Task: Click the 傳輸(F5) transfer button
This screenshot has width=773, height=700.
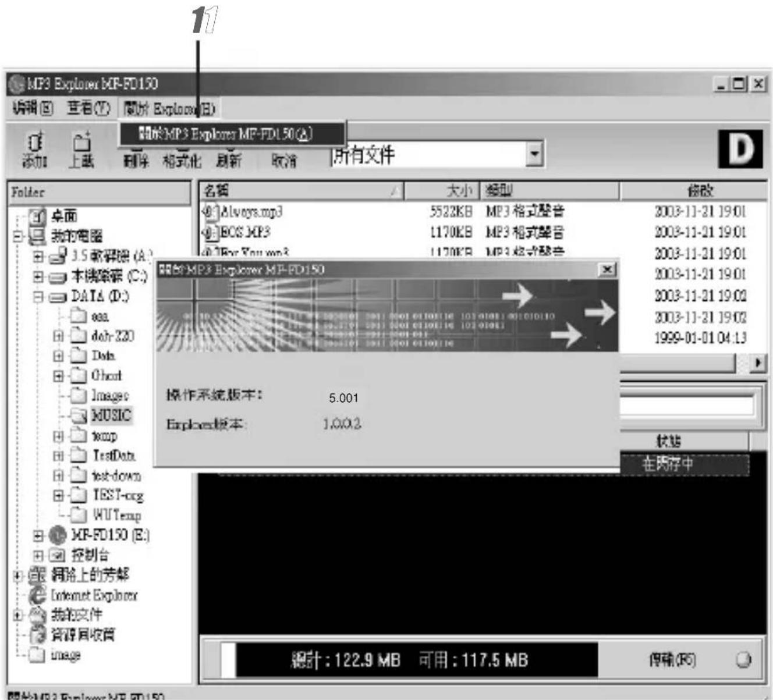Action: pyautogui.click(x=673, y=660)
